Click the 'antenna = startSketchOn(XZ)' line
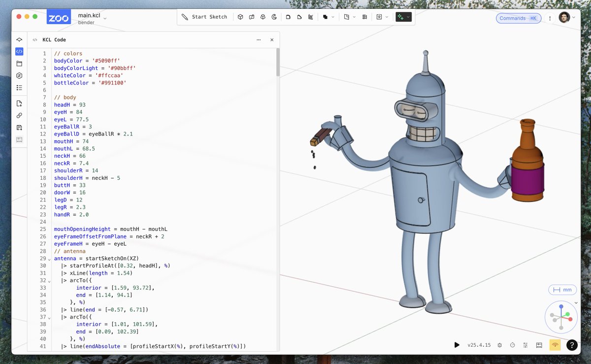Screen dimensions: 591x364 pos(97,259)
